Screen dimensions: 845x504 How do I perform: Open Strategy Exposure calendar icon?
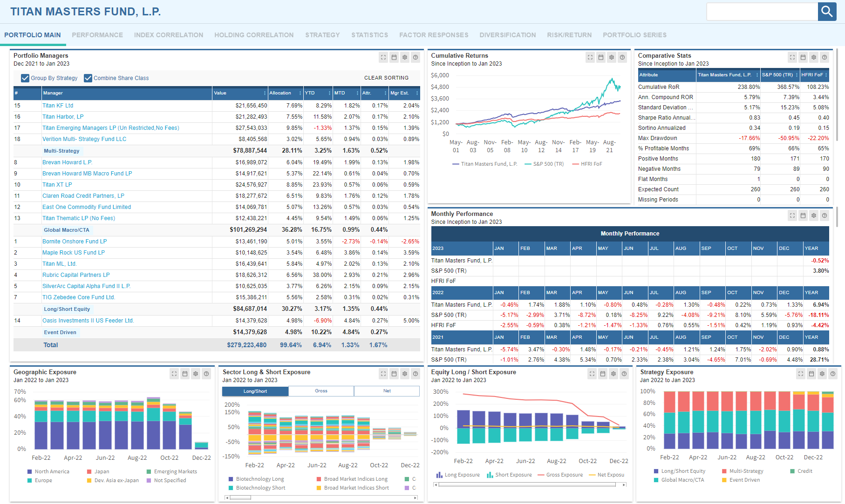[811, 374]
